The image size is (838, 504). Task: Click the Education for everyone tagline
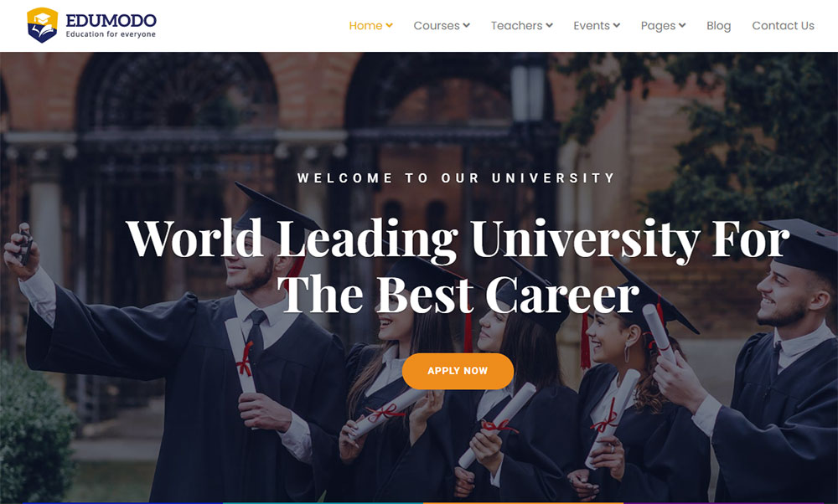111,34
